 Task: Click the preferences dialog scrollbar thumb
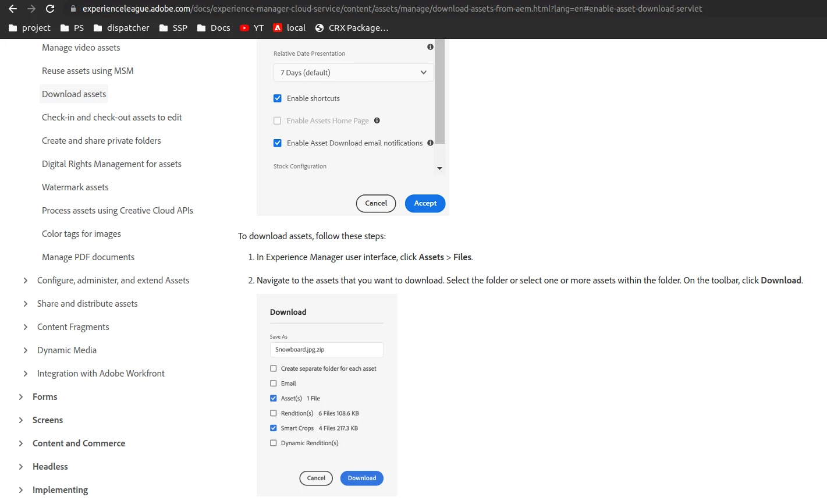(440, 91)
